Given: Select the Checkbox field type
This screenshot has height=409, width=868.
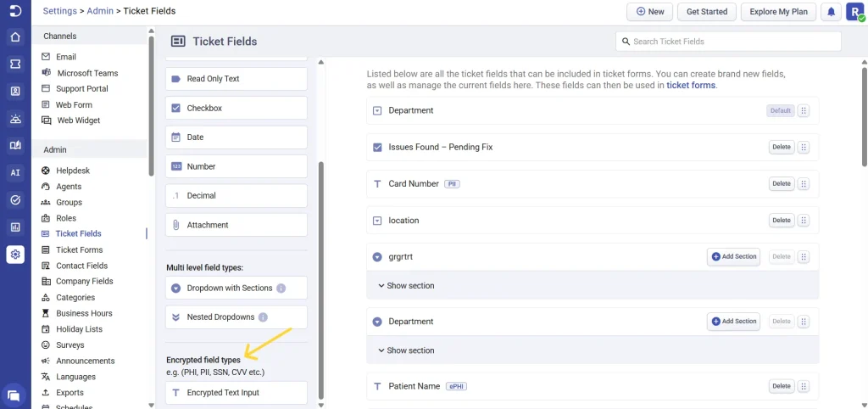Looking at the screenshot, I should [236, 108].
